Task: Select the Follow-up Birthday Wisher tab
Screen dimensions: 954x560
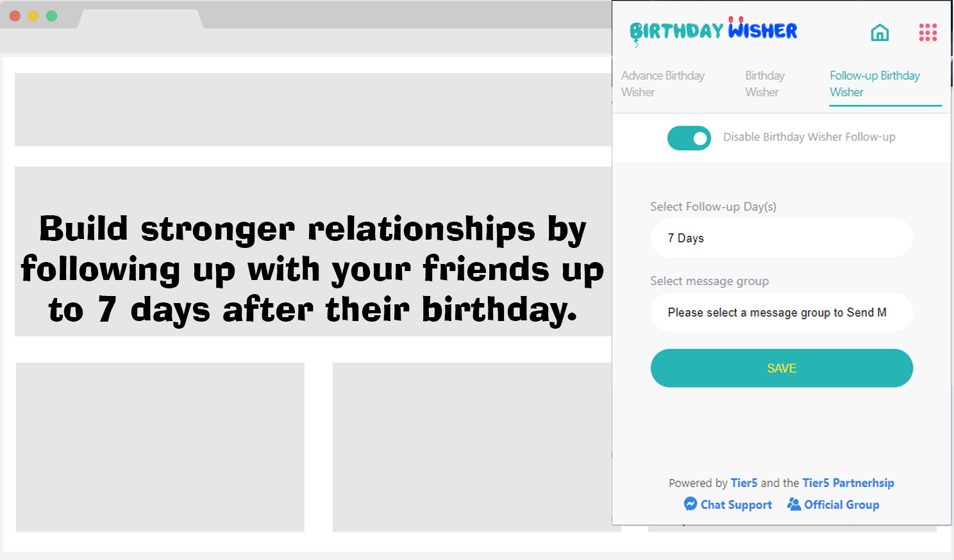Action: 874,84
